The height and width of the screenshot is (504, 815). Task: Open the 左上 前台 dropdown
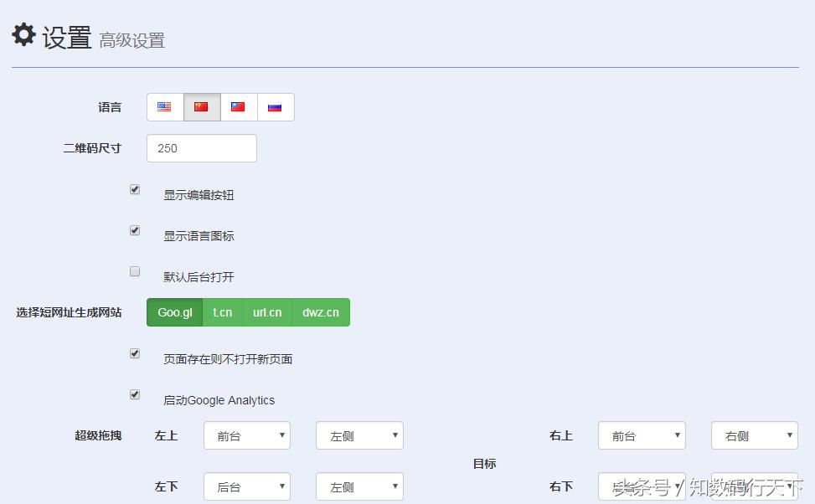coord(246,435)
